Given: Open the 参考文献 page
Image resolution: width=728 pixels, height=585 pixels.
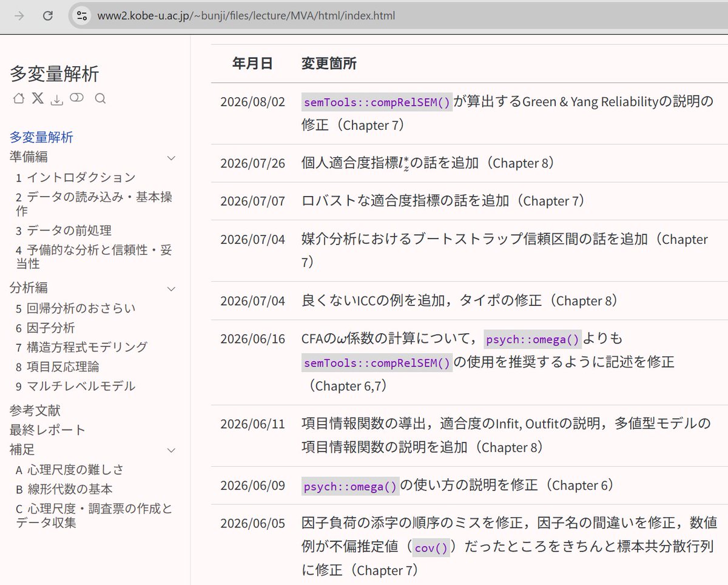Looking at the screenshot, I should click(35, 411).
